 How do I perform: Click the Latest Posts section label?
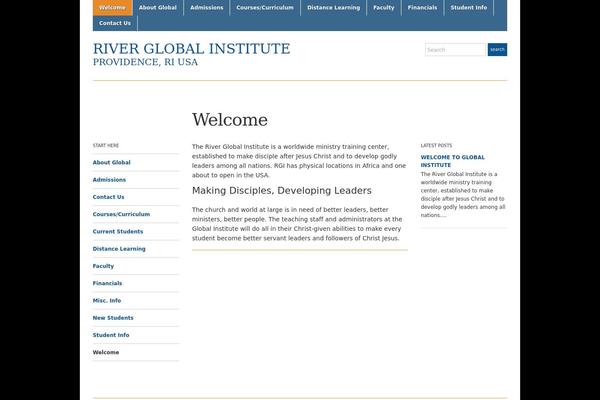pyautogui.click(x=436, y=145)
